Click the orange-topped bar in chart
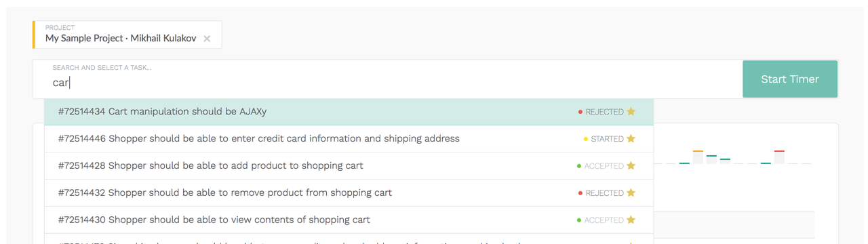Screen dimensions: 868x244 coord(698,157)
